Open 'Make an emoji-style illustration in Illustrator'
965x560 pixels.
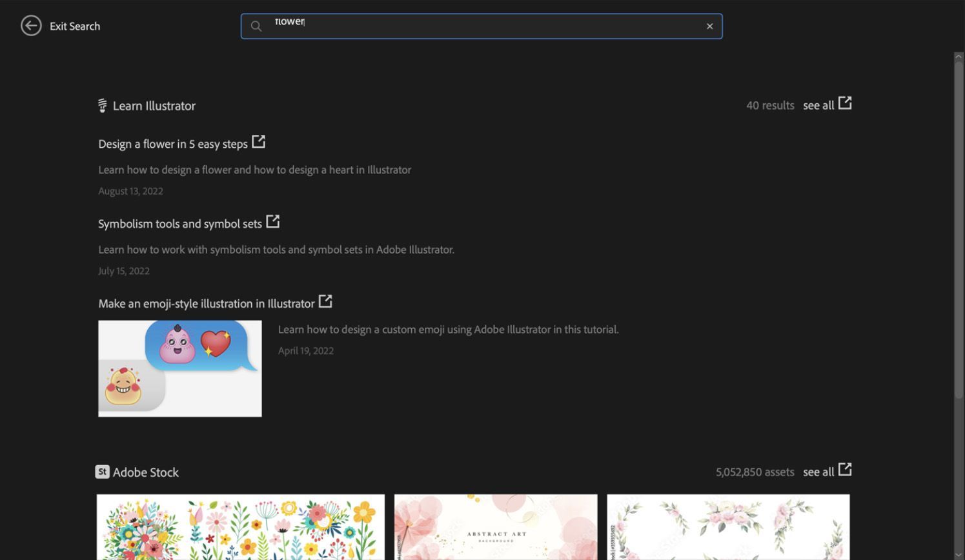[x=207, y=304]
